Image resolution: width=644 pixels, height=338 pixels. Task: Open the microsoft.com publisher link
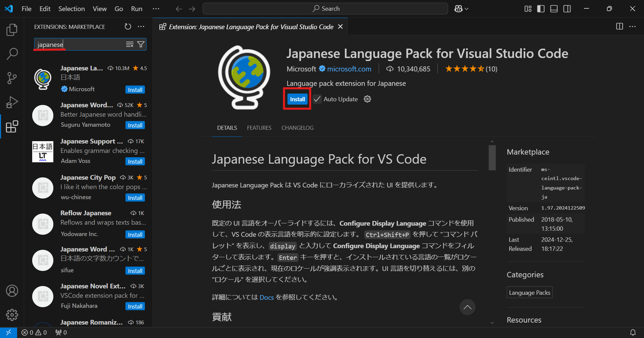(x=349, y=69)
